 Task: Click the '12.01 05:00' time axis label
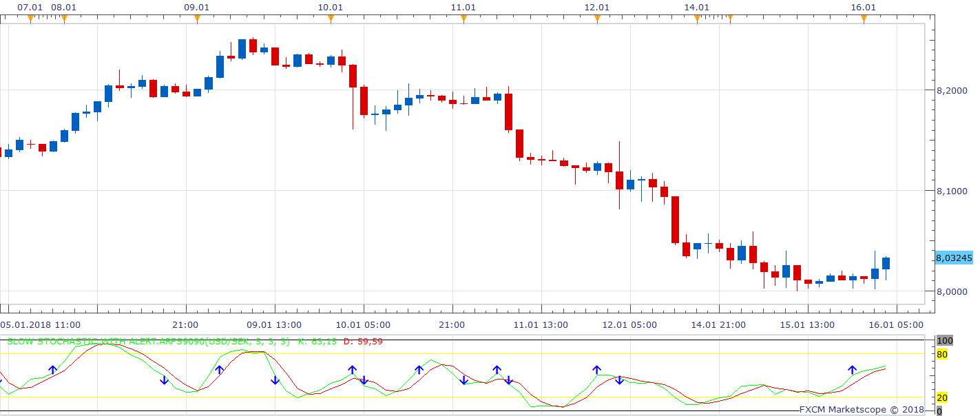coord(630,324)
